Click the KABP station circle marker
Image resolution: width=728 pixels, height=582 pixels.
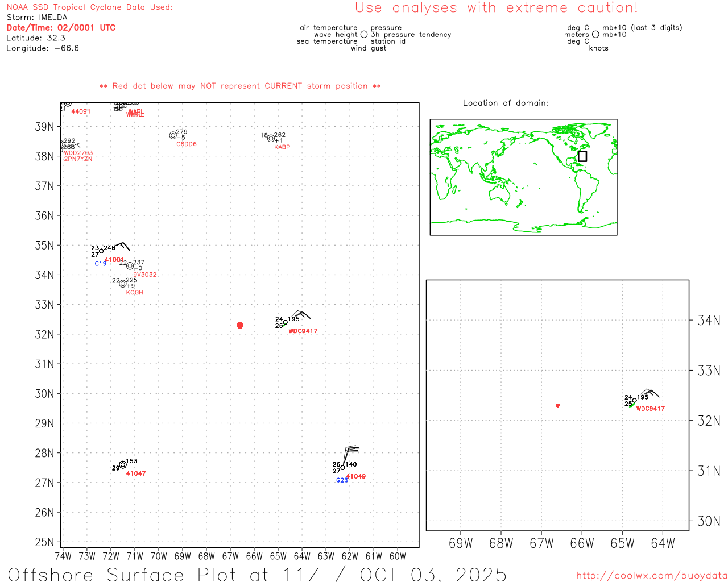[271, 138]
